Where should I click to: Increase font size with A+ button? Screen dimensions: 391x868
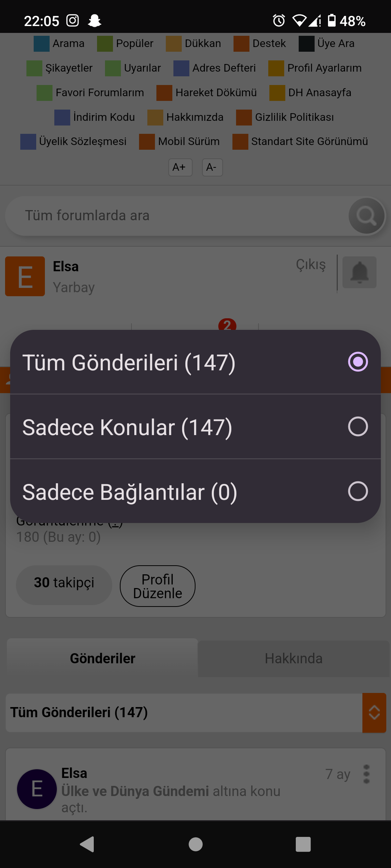click(x=180, y=167)
